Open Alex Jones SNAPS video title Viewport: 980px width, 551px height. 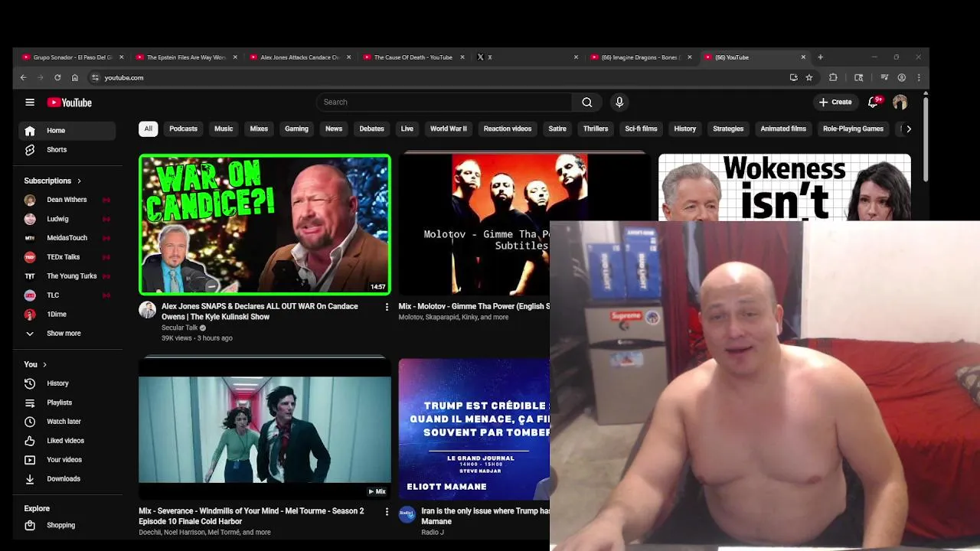point(260,311)
